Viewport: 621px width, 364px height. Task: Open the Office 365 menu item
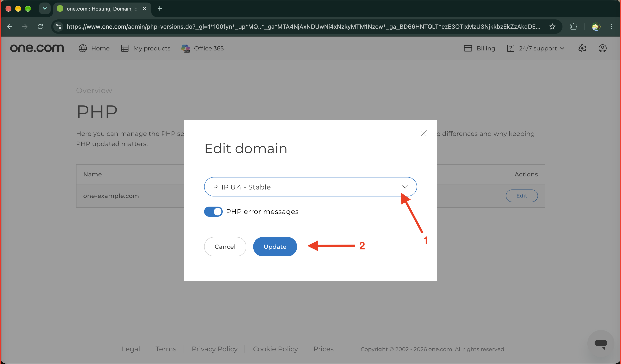(x=203, y=49)
